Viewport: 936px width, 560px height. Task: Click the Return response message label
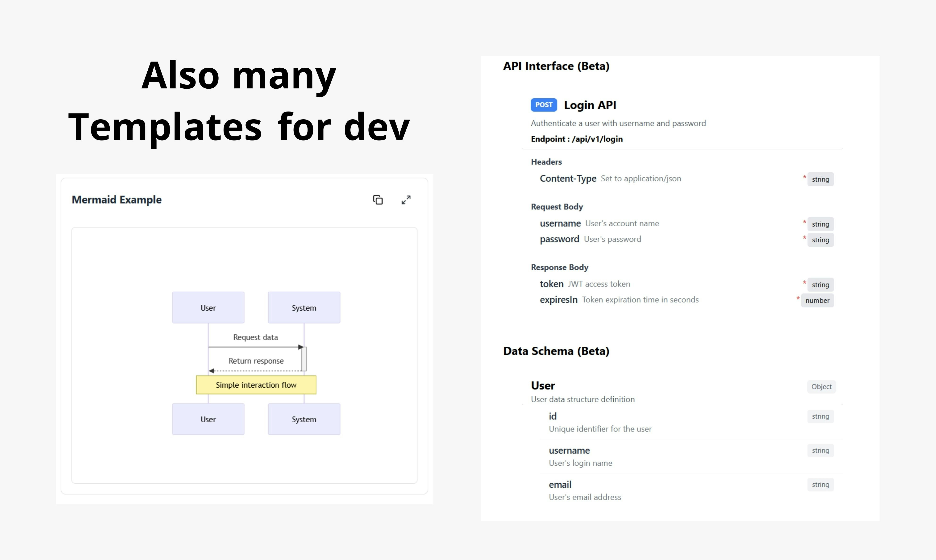[256, 361]
